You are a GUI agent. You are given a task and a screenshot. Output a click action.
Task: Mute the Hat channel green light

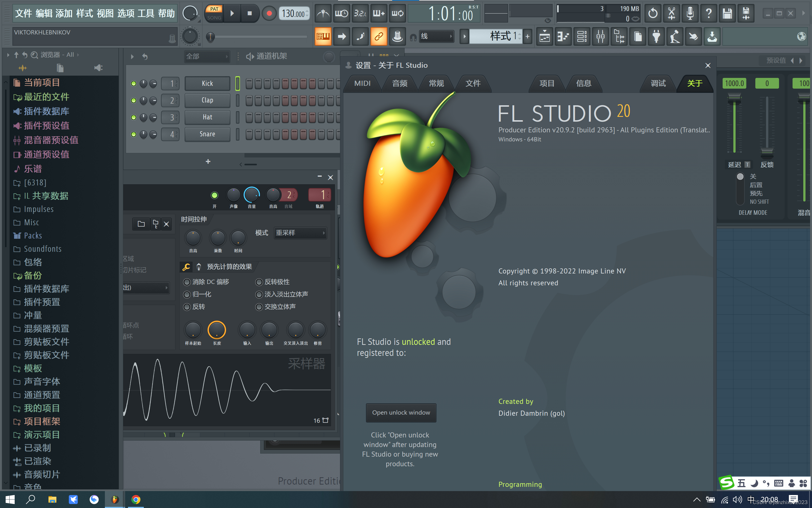(134, 117)
